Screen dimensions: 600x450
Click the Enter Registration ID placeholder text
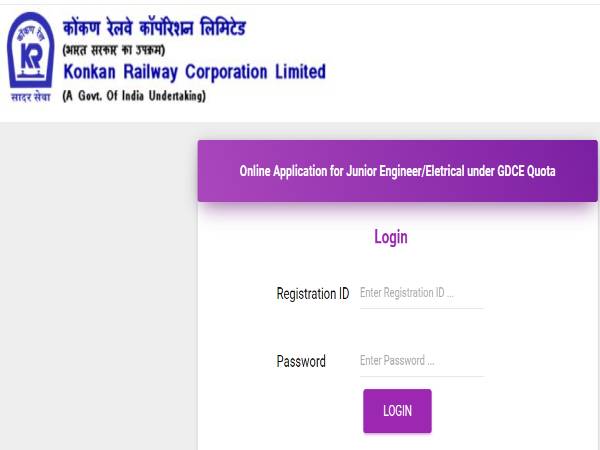click(406, 293)
